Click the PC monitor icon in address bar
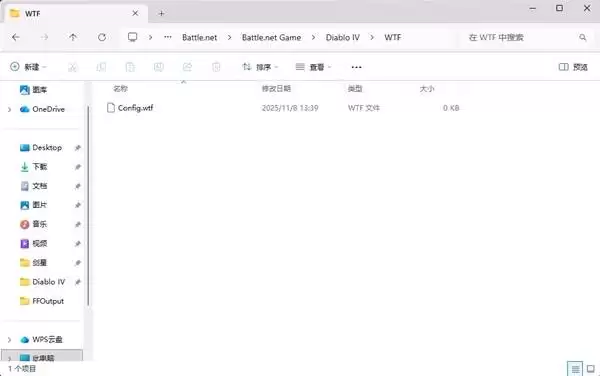This screenshot has height=376, width=600. point(132,37)
